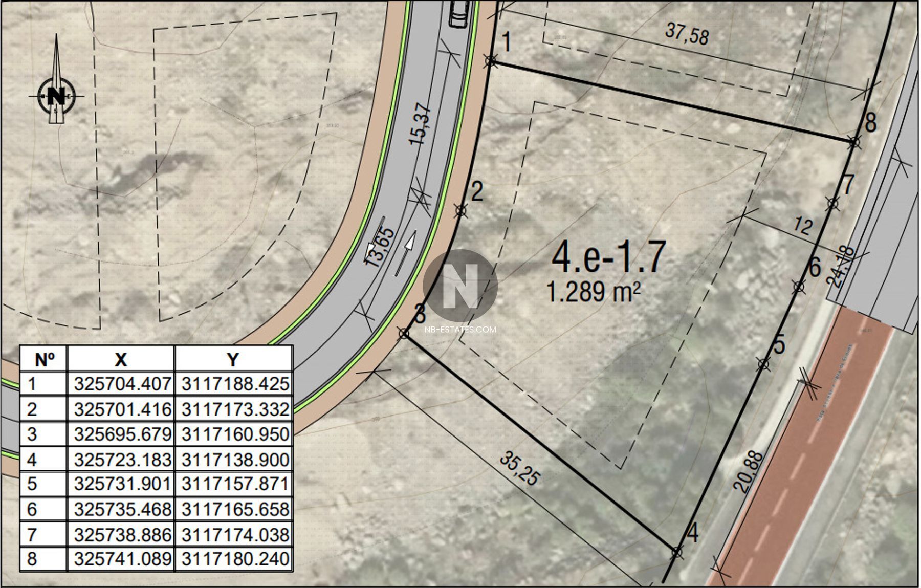Click the car symbol on the road
921x588 pixels.
[459, 13]
